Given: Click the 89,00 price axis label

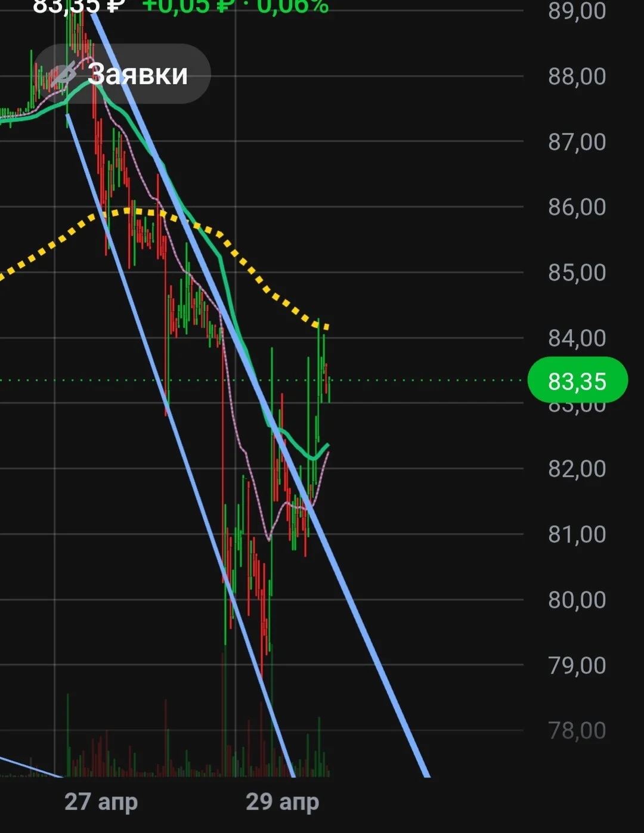Looking at the screenshot, I should pyautogui.click(x=577, y=11).
